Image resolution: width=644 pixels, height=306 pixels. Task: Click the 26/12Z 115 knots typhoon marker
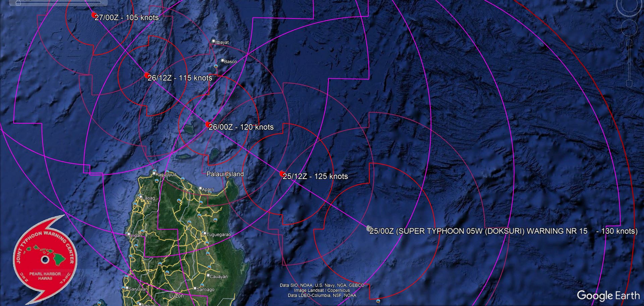(x=147, y=75)
